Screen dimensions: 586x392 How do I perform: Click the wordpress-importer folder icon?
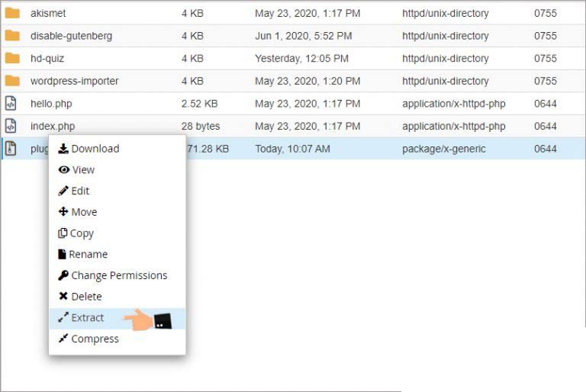(12, 81)
